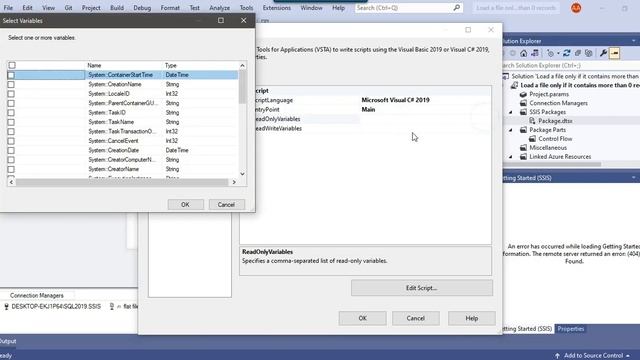Open the account avatar icon in the top right
Viewport: 640px width, 360px height.
[576, 8]
